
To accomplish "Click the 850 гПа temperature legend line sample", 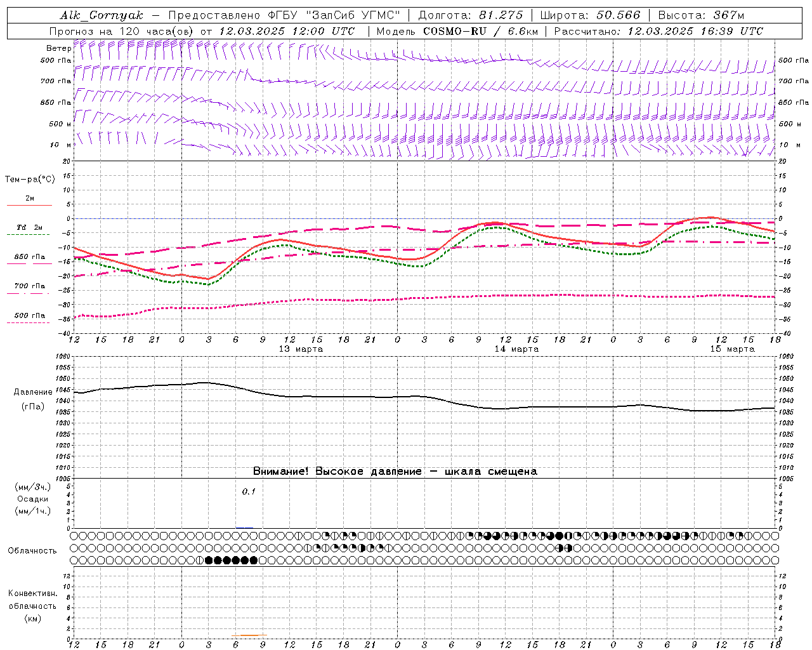I will 29,263.
